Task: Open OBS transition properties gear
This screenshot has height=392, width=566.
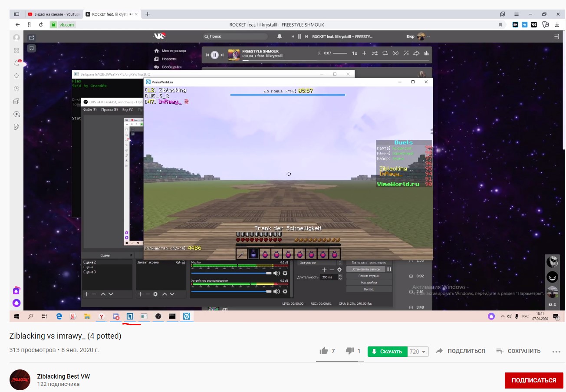Action: (339, 270)
